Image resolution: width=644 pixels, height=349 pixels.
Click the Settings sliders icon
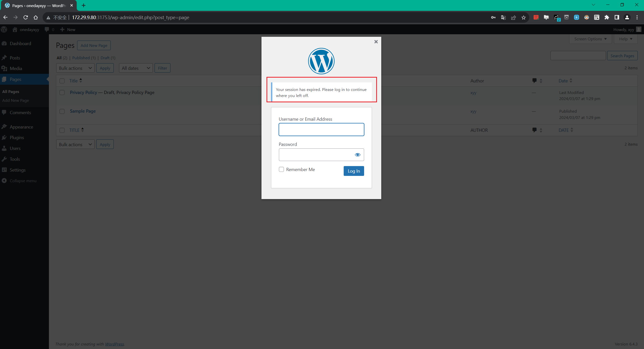[x=4, y=170]
